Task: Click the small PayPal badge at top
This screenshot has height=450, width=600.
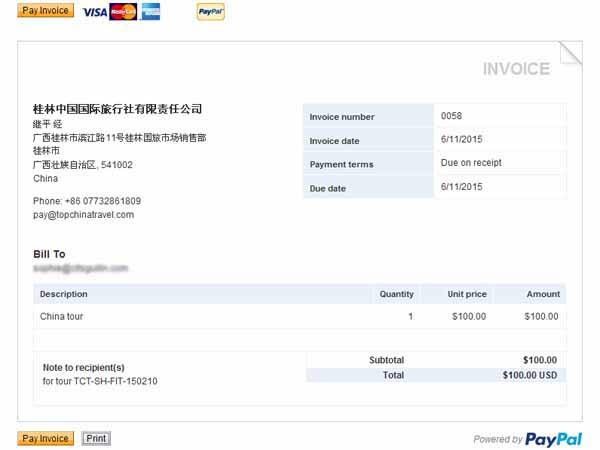Action: [x=210, y=12]
